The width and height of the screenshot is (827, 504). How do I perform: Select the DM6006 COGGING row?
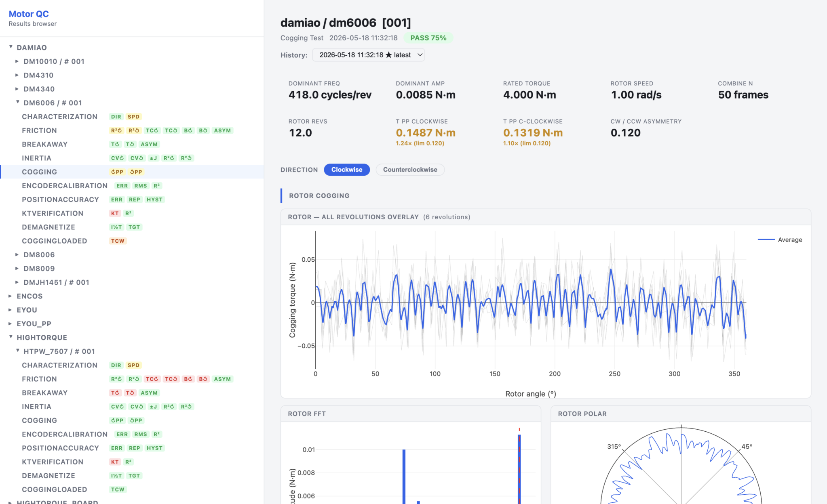tap(132, 172)
